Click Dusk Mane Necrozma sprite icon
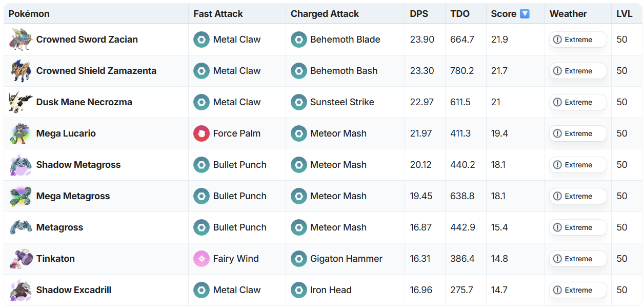 click(21, 102)
